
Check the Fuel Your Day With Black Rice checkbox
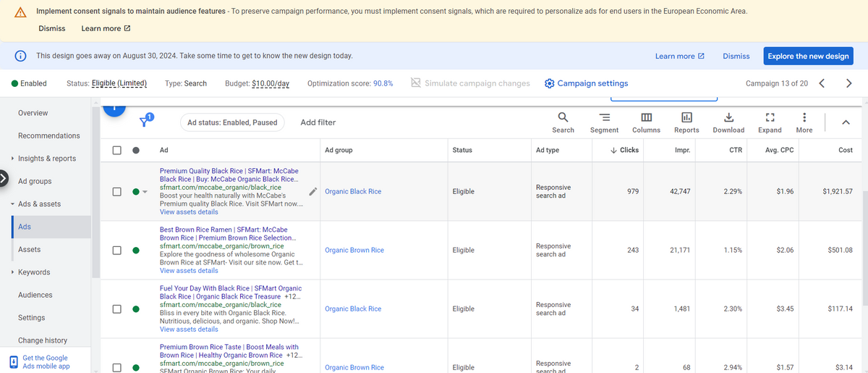point(116,309)
